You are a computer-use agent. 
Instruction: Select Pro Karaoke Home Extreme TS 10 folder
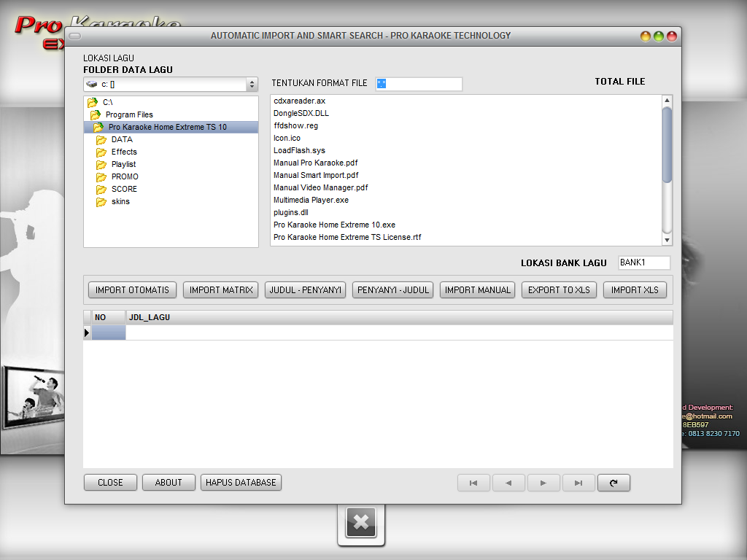[171, 127]
